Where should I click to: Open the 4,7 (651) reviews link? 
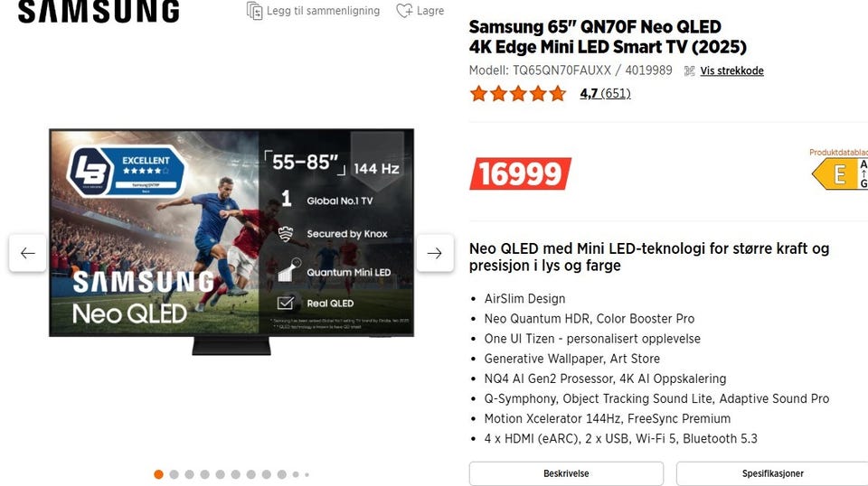point(605,93)
